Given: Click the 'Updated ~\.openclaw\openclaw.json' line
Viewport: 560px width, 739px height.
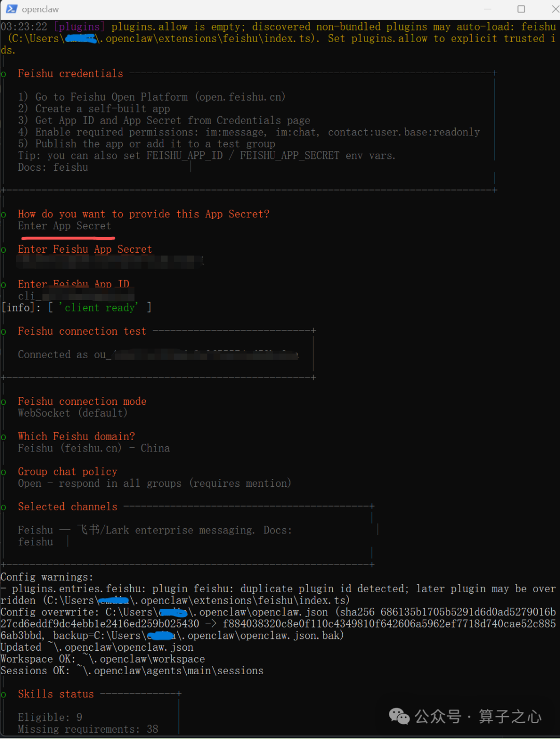Looking at the screenshot, I should (97, 647).
